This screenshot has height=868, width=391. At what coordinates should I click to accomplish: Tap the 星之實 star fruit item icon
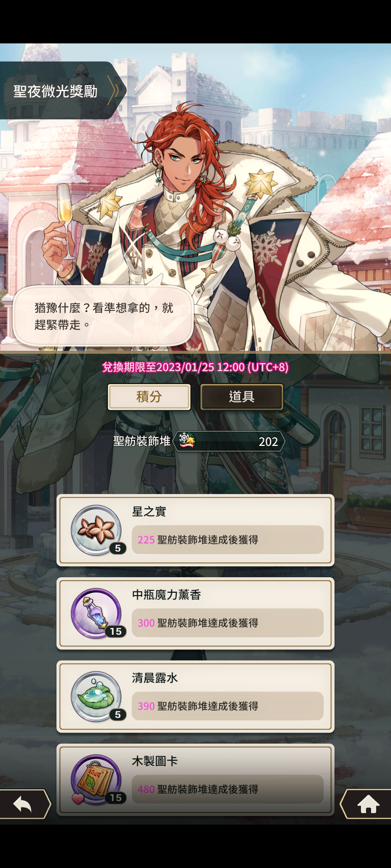(96, 530)
